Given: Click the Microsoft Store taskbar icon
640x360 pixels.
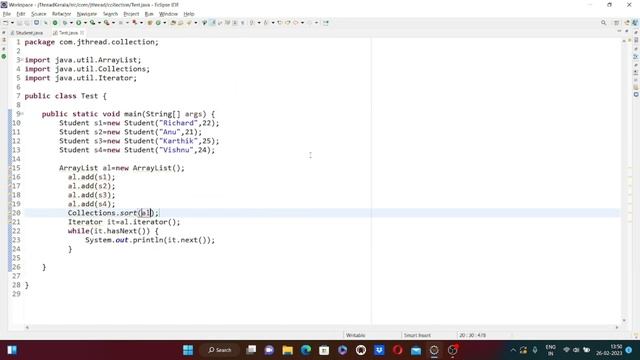Looking at the screenshot, I should pos(324,350).
